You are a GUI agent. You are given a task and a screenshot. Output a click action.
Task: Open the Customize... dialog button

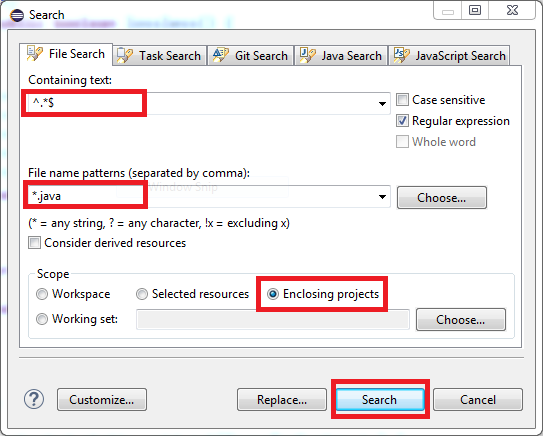102,399
